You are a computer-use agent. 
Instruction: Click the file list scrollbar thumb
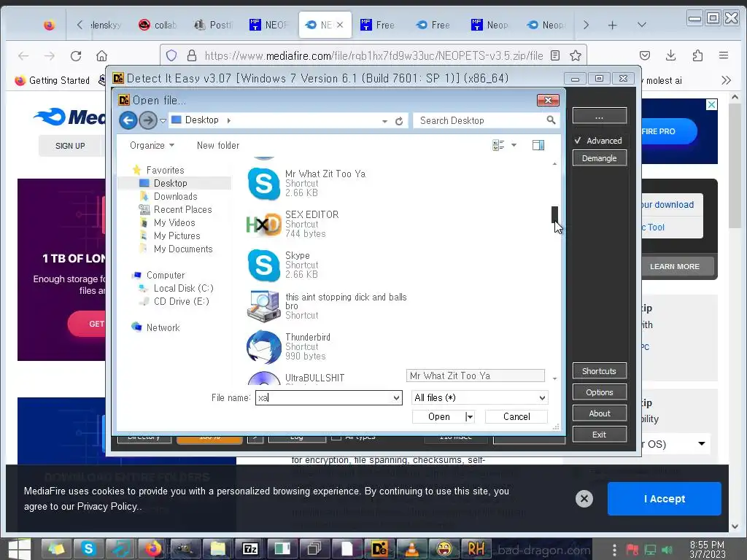(x=554, y=214)
